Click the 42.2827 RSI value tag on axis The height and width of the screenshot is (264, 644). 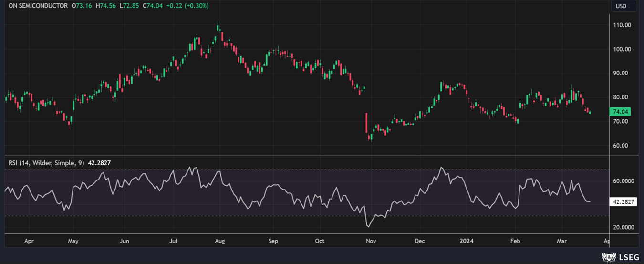(x=623, y=202)
